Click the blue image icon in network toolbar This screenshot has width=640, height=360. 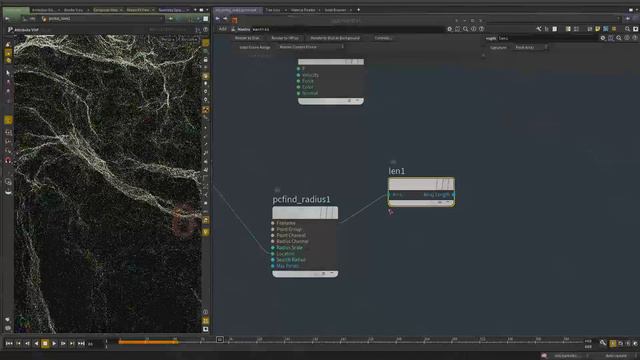pos(606,29)
